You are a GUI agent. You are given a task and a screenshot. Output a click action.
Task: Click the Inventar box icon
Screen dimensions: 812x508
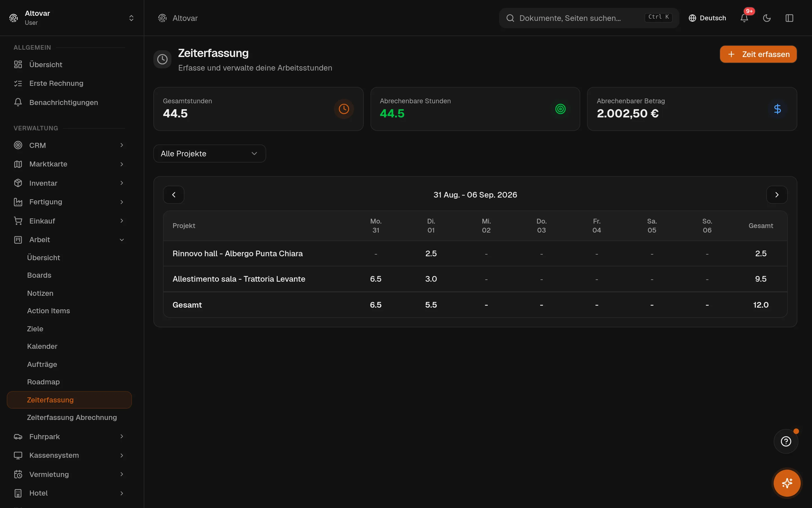tap(18, 183)
